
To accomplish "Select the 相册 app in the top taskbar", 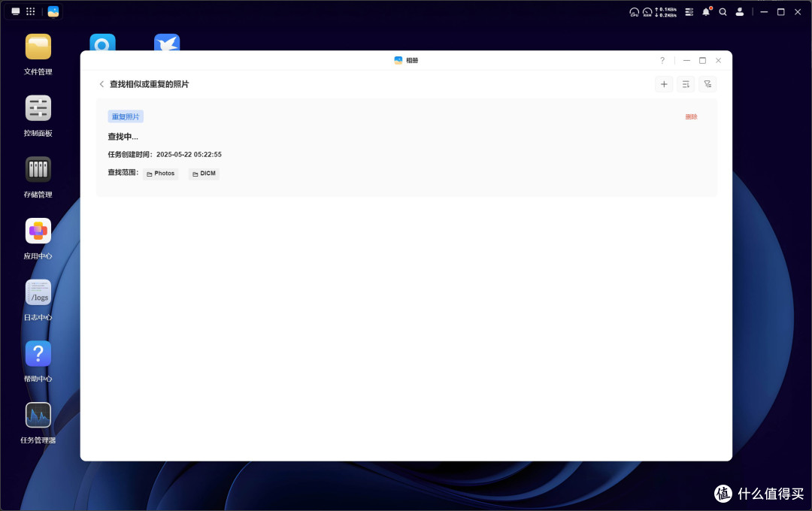I will pos(53,11).
